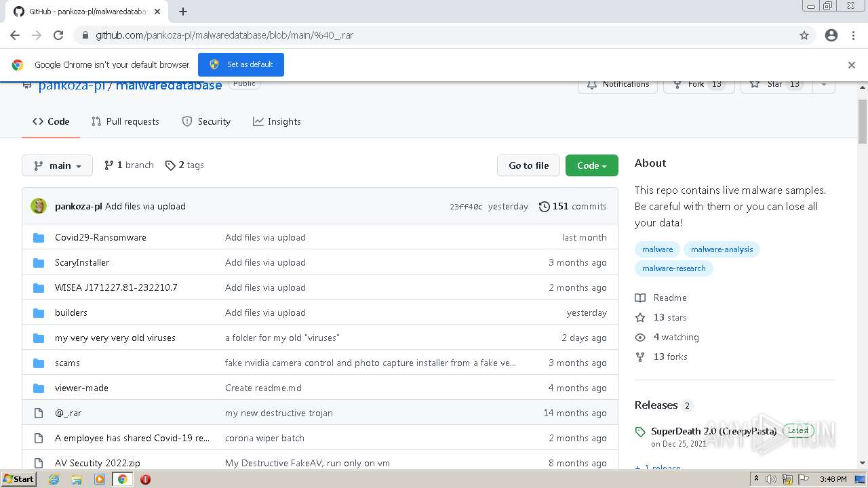The height and width of the screenshot is (488, 868).
Task: Expand the main branch dropdown
Action: point(57,165)
